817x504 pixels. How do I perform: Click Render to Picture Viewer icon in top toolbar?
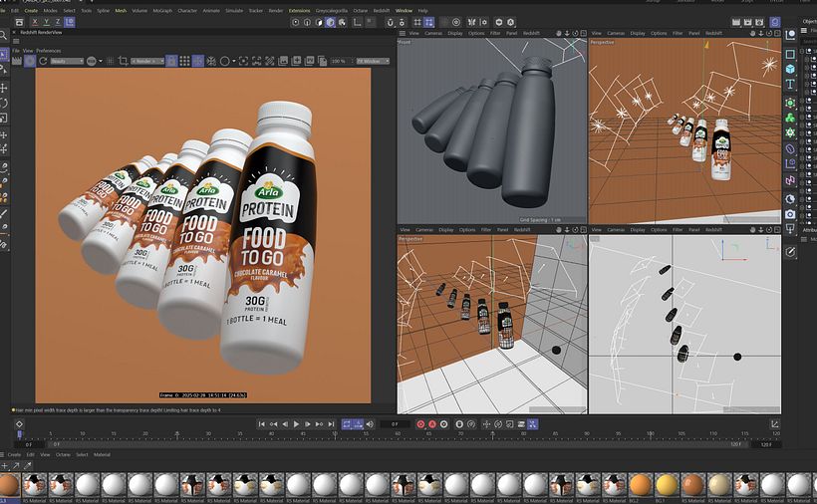click(x=747, y=22)
